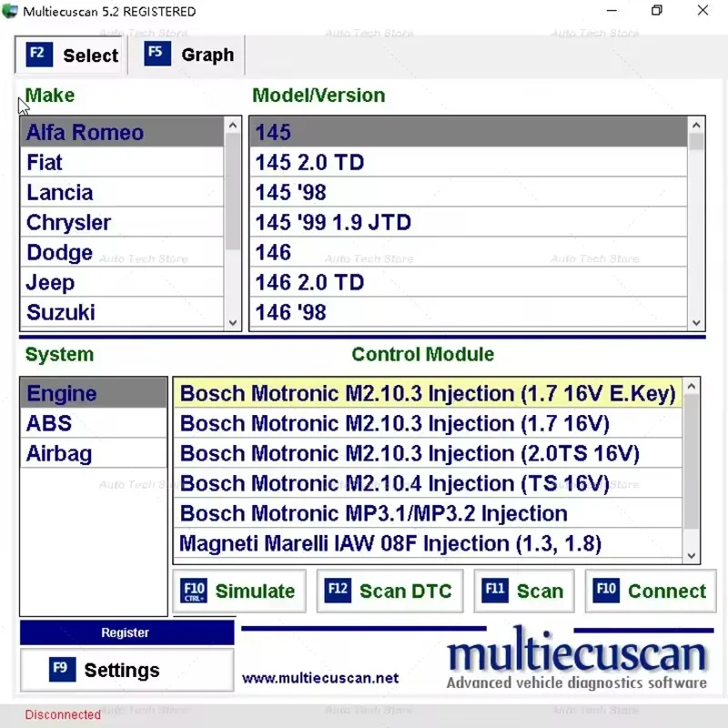
Task: Click the Control Module scrollbar thumb
Action: 692,461
